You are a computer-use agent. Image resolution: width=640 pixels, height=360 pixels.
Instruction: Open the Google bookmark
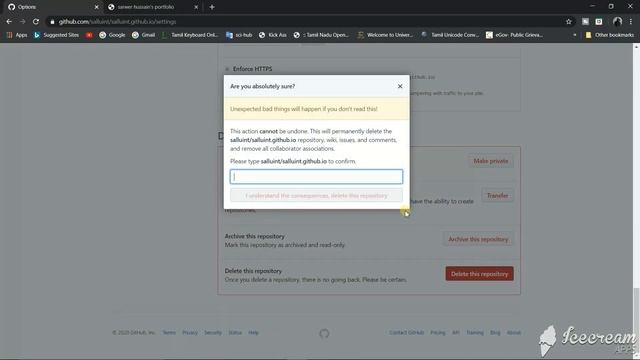pyautogui.click(x=112, y=35)
